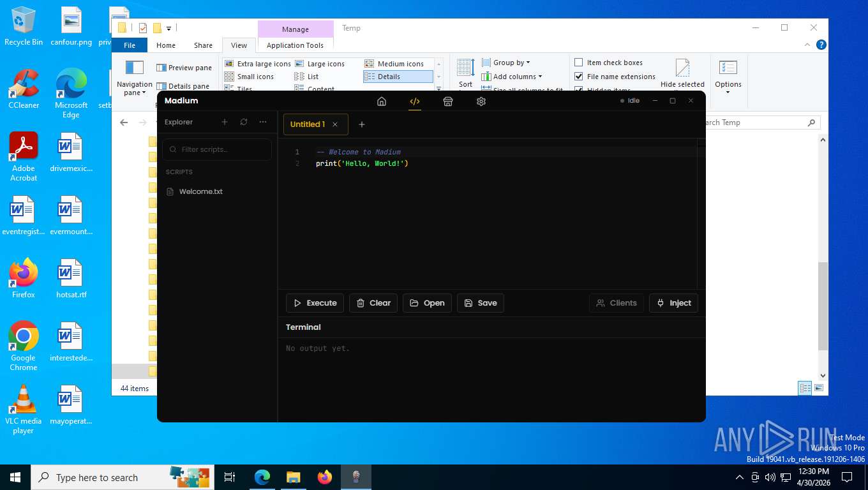Choose Medium icons layout

click(x=394, y=64)
